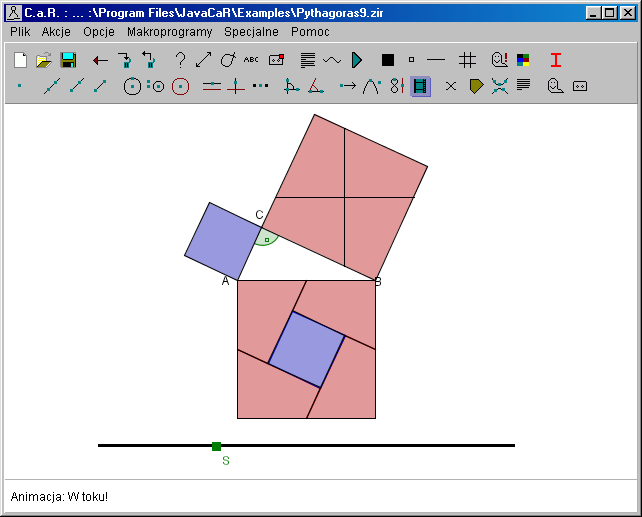Viewport: 642px width, 517px height.
Task: Maximize the C.a.R. window
Action: tap(610, 13)
